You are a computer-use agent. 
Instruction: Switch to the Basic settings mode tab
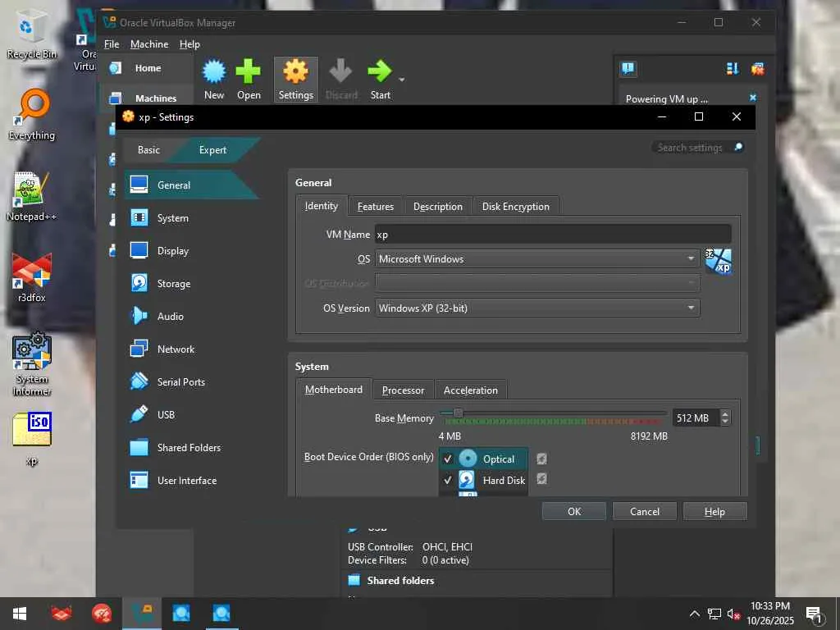pos(148,150)
